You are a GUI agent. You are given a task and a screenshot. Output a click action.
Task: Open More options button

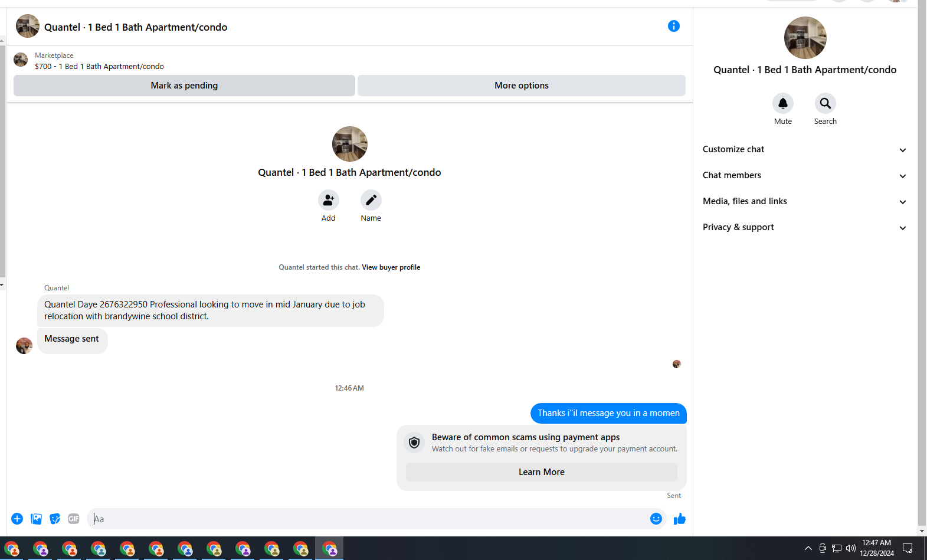pos(521,86)
